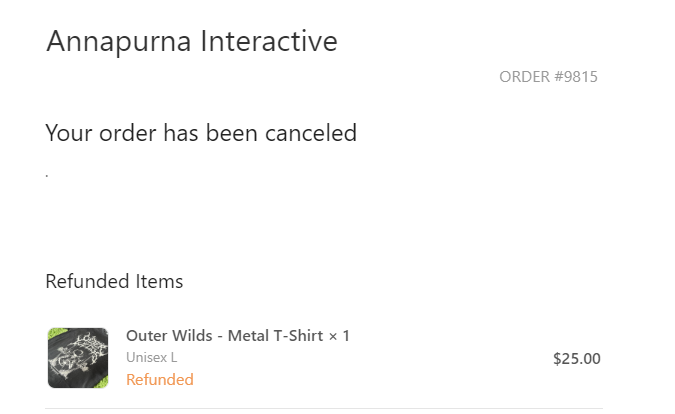The image size is (675, 414).
Task: Click the 'Metal T-Shirt' product text
Action: pyautogui.click(x=276, y=336)
